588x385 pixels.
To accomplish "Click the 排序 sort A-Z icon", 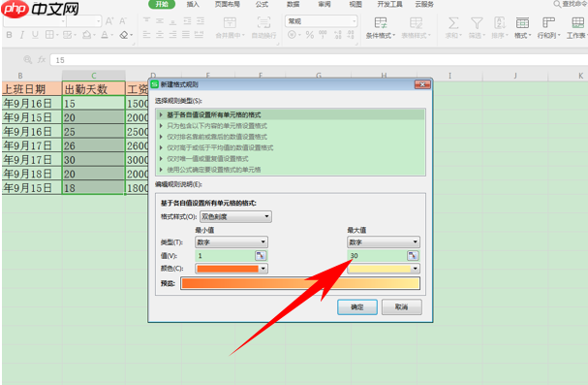I will 500,23.
